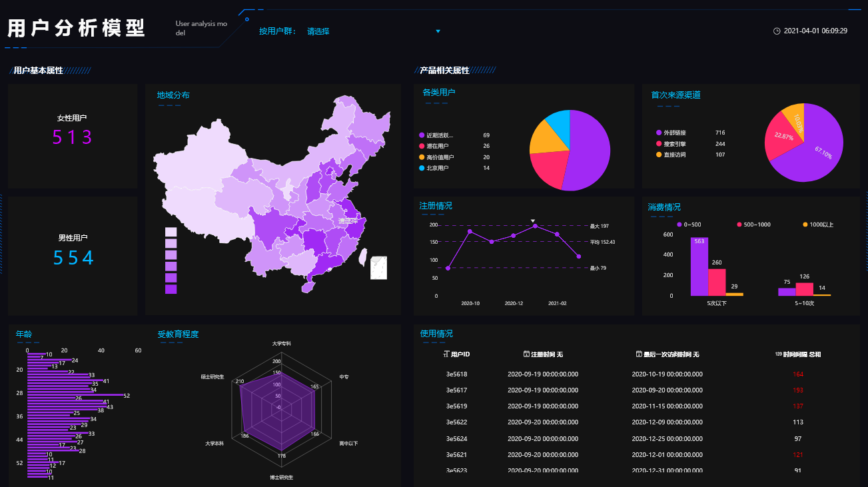
Task: Click the bar labeled 563
Action: pos(699,266)
